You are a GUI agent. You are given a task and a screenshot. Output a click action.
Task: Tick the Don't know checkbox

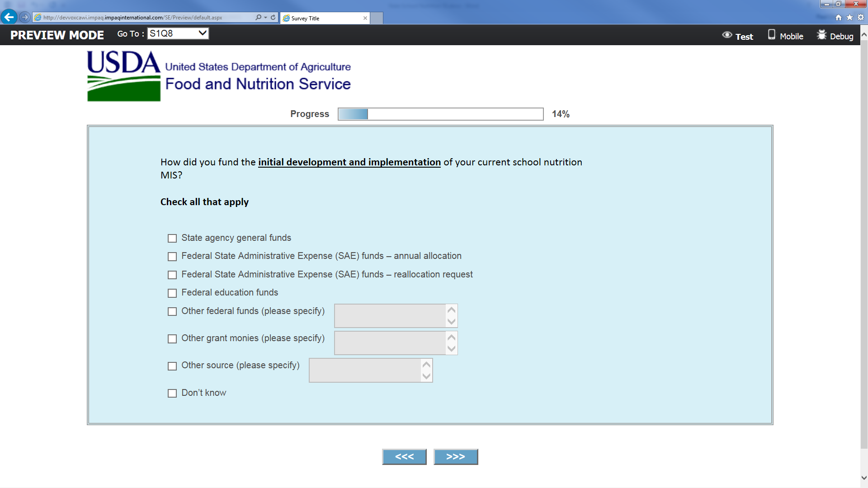(172, 393)
